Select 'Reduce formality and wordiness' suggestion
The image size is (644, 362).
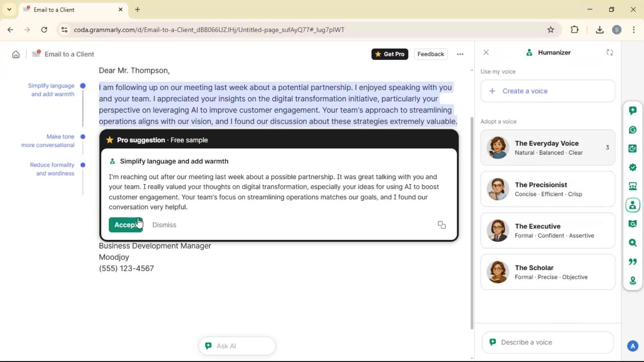[x=52, y=169]
